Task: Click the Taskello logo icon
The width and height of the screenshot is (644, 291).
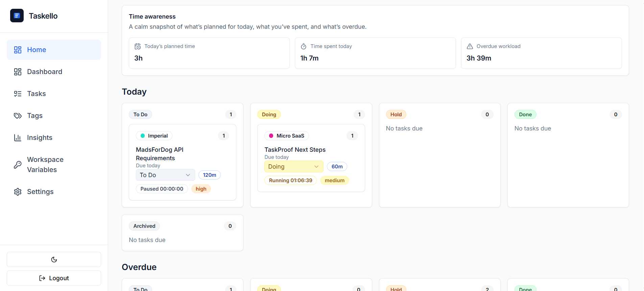Action: pos(17,16)
